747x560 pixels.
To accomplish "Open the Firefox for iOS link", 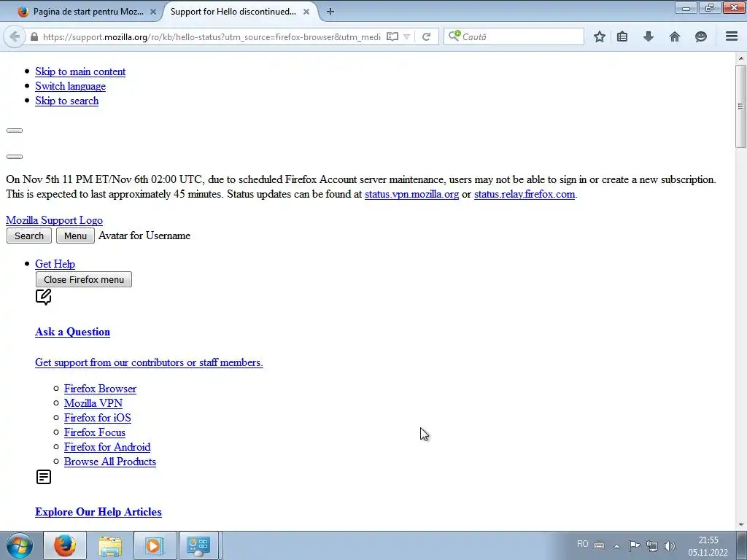I will click(x=98, y=418).
